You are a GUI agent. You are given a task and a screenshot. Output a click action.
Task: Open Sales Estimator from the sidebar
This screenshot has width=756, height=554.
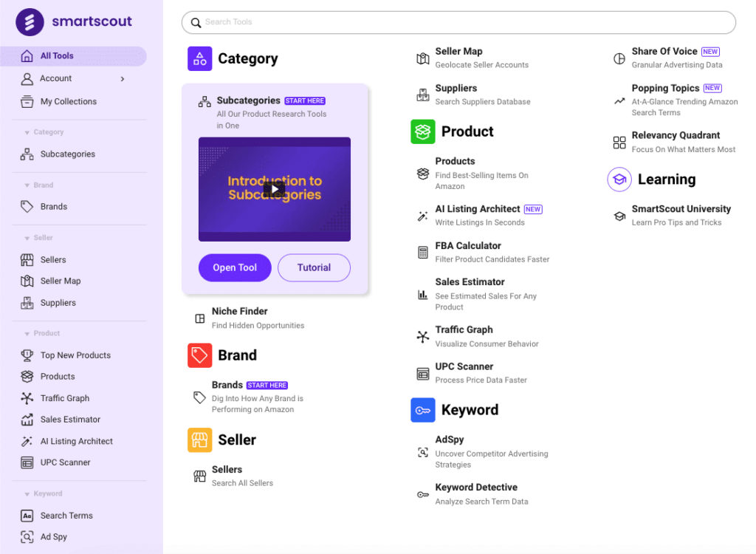pos(70,420)
